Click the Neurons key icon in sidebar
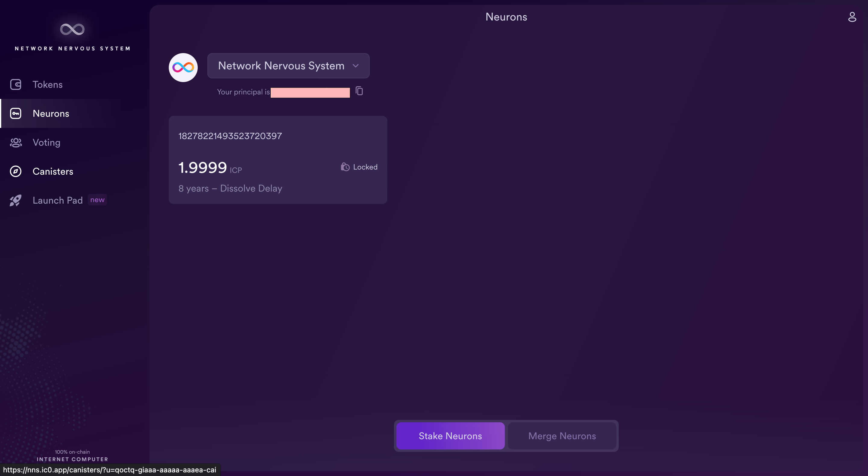868x476 pixels. pyautogui.click(x=15, y=113)
